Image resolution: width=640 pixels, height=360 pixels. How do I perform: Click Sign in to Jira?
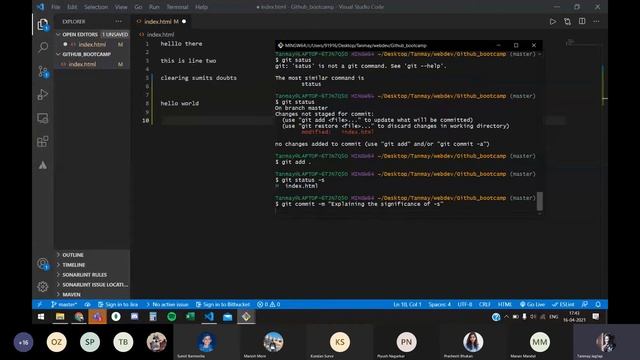coord(118,304)
